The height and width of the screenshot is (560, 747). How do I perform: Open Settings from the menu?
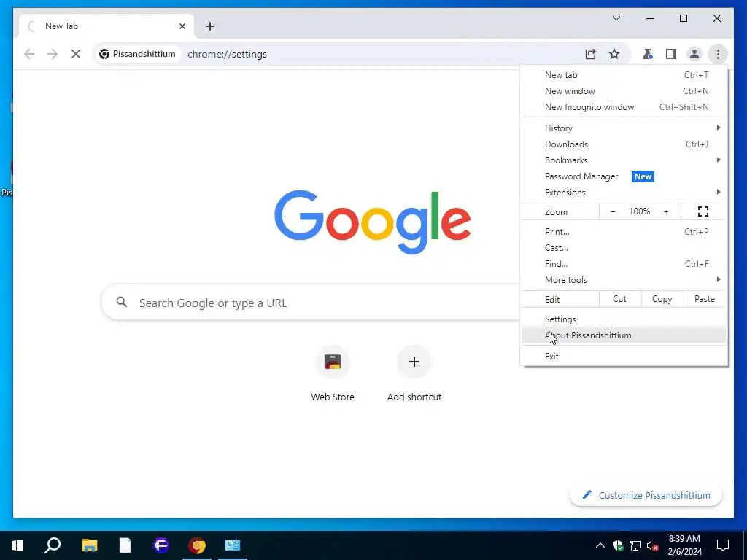point(624,319)
